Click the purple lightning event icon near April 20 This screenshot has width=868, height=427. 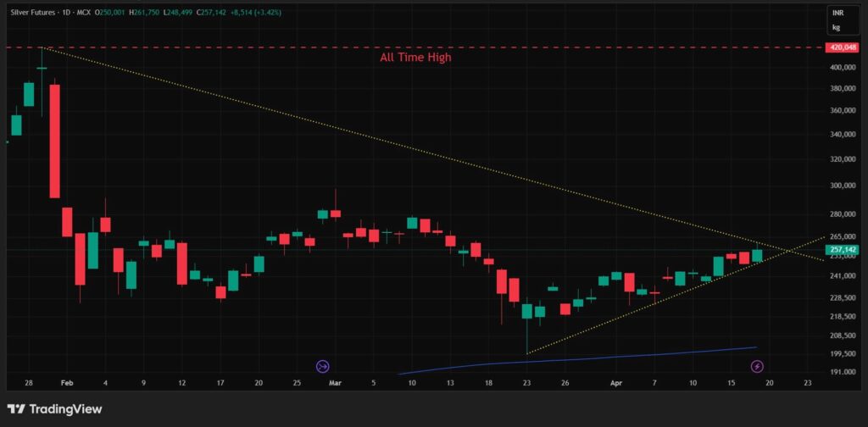[x=758, y=366]
